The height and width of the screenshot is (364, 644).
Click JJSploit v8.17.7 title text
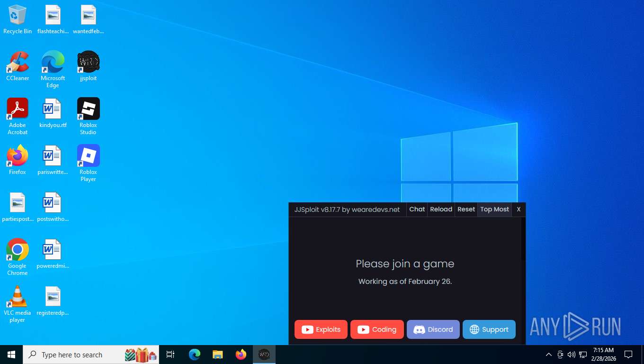pyautogui.click(x=347, y=209)
